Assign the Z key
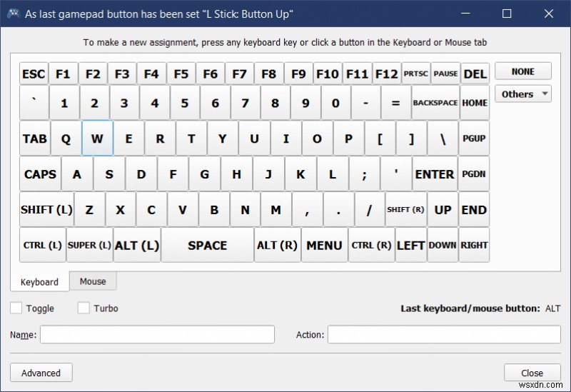Image resolution: width=571 pixels, height=392 pixels. [x=90, y=209]
